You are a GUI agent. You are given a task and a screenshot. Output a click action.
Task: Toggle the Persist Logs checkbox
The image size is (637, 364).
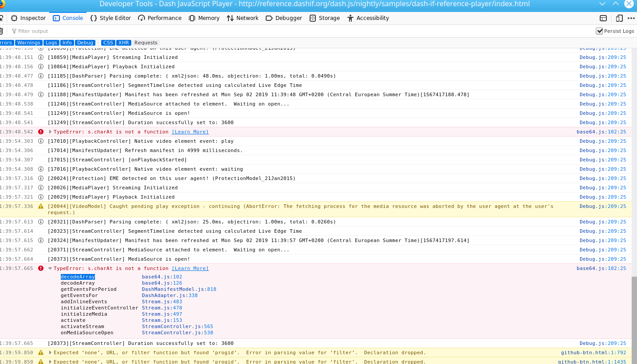pos(599,31)
